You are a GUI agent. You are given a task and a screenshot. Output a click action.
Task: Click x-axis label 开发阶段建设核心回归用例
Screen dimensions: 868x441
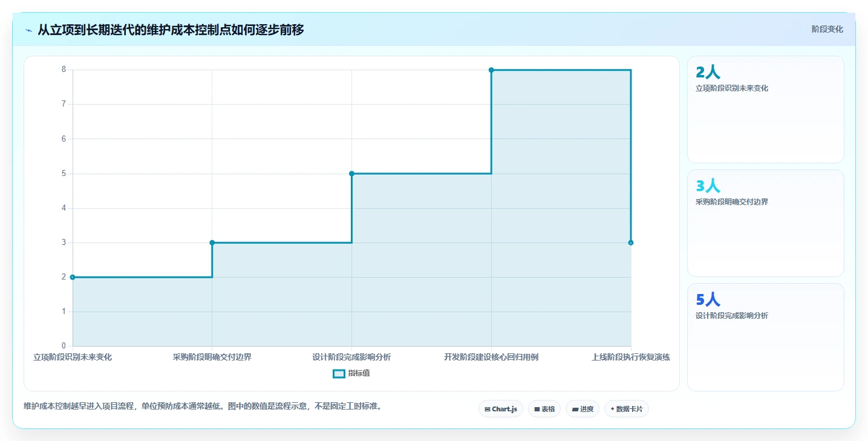coord(491,357)
